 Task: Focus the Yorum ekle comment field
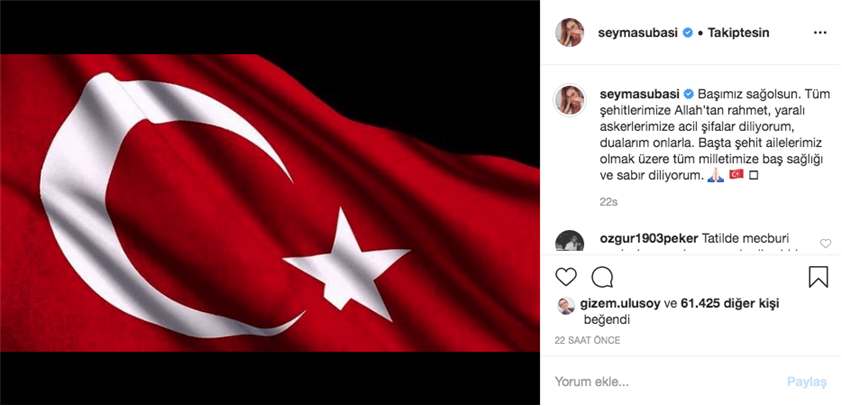[x=666, y=382]
